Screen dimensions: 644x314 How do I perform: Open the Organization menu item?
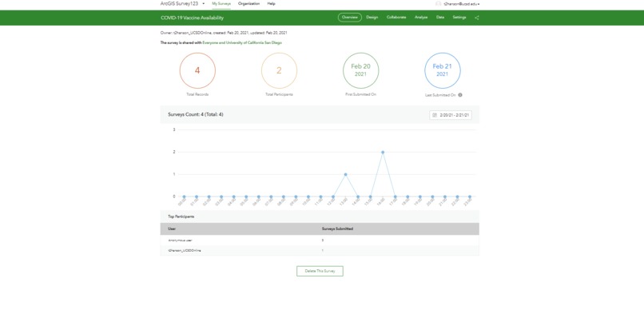click(249, 4)
